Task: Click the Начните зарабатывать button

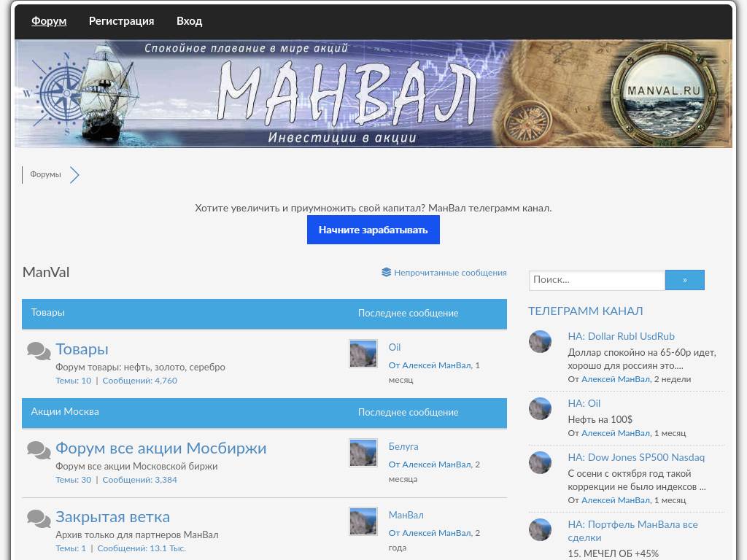Action: click(x=373, y=229)
